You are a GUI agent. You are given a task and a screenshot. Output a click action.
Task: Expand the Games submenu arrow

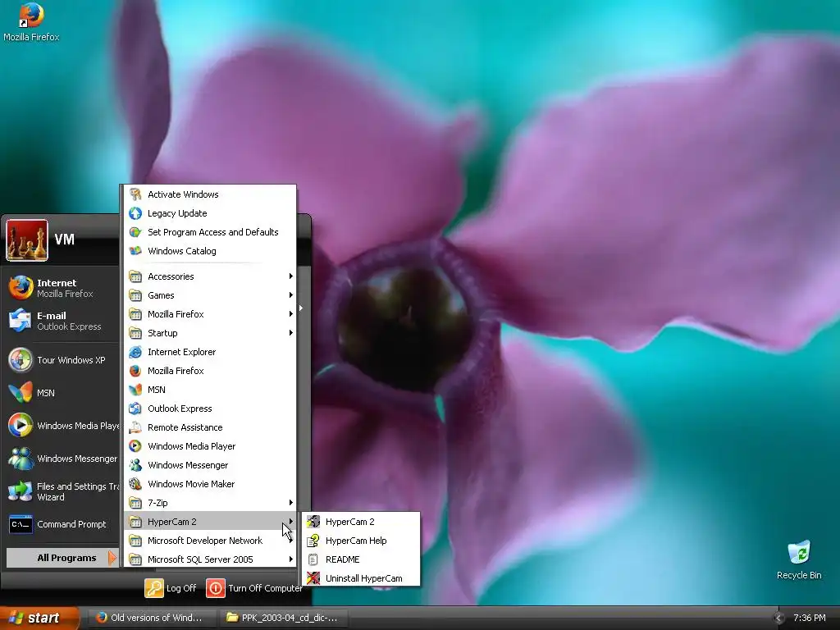tap(291, 295)
